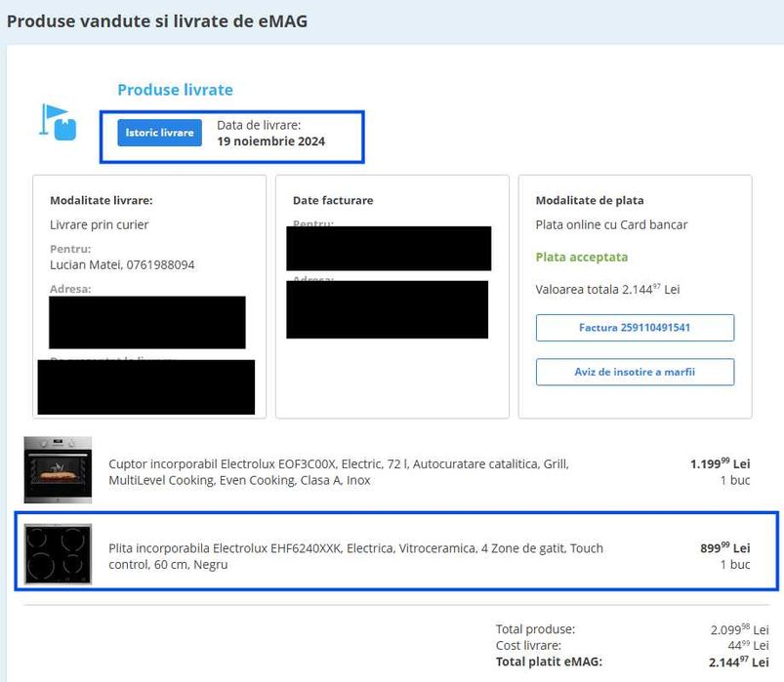Open the Electrolux oven product thumbnail
Screen dimensions: 784x682
pos(58,469)
